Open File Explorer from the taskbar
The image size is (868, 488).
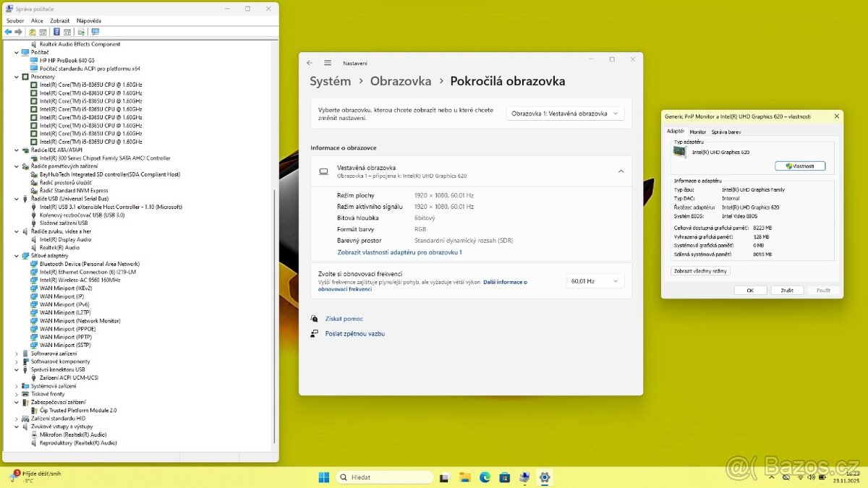tap(464, 477)
